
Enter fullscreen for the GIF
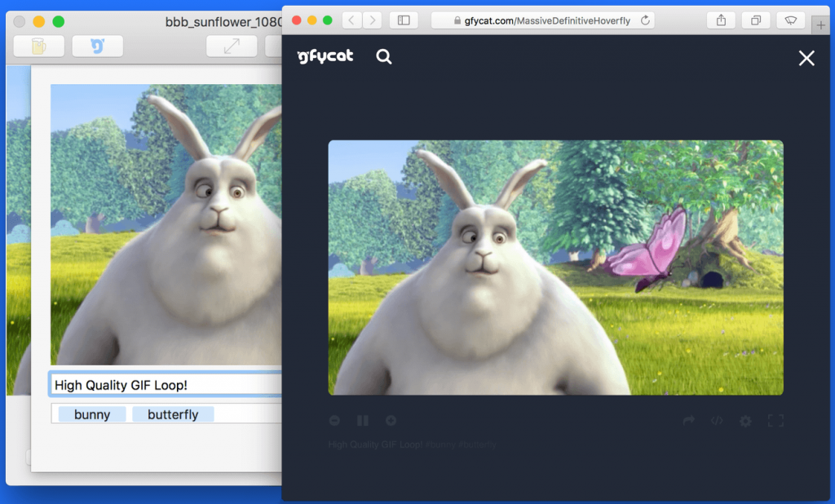[x=776, y=421]
